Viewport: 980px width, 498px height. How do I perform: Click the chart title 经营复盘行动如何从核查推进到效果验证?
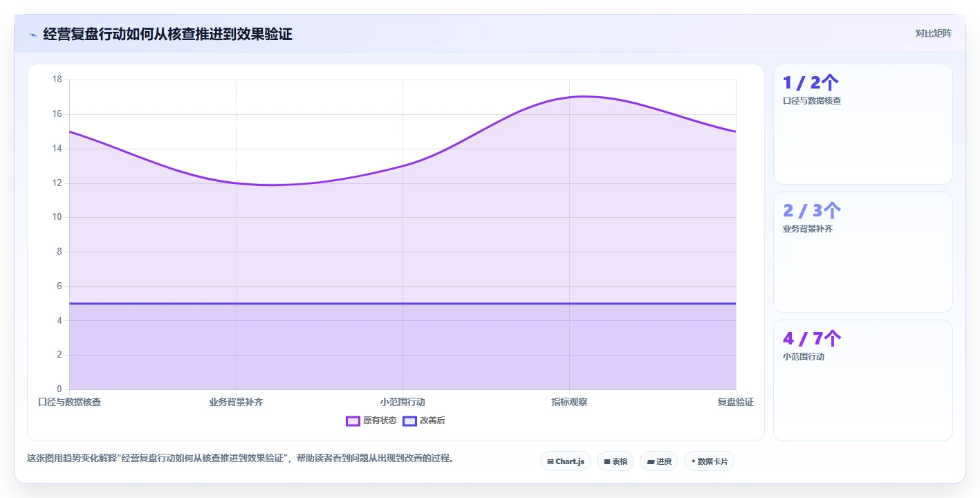click(167, 34)
